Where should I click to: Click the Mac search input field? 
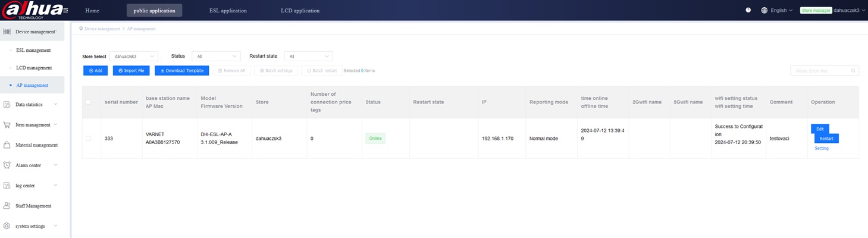(820, 71)
